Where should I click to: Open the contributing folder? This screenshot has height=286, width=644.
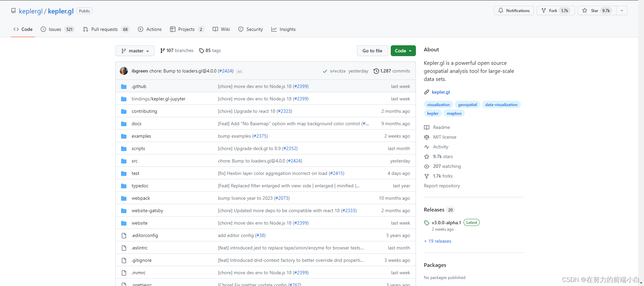click(x=144, y=111)
